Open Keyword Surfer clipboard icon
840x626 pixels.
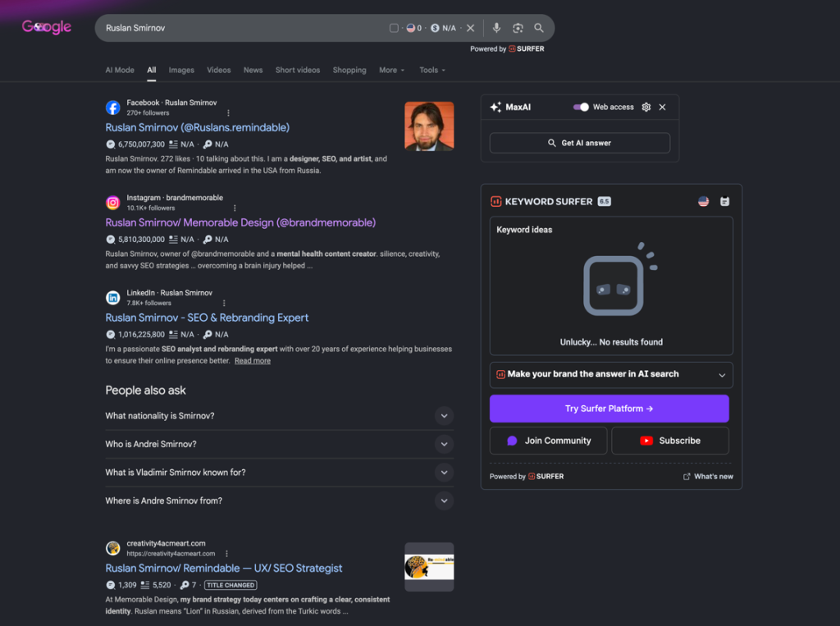point(725,202)
